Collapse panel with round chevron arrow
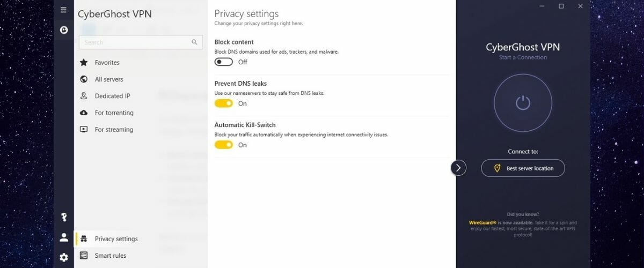 click(458, 168)
